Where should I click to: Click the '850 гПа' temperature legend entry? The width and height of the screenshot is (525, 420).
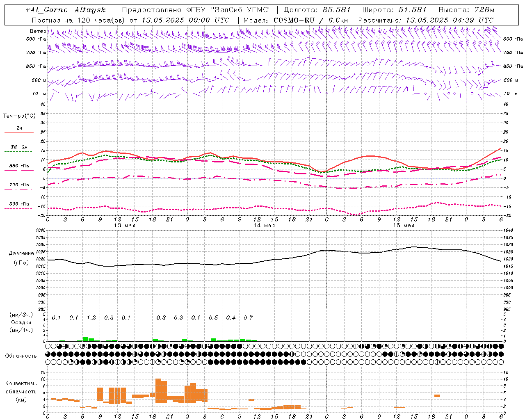19,166
